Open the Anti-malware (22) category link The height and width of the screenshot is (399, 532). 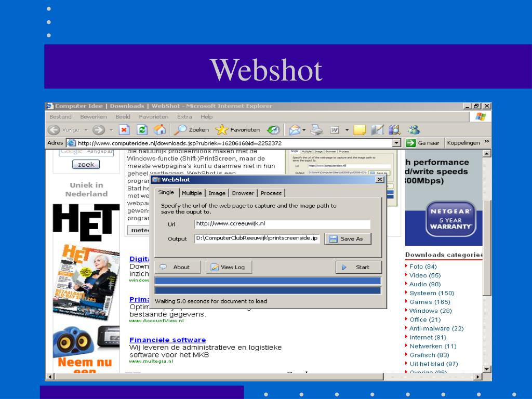(x=436, y=328)
